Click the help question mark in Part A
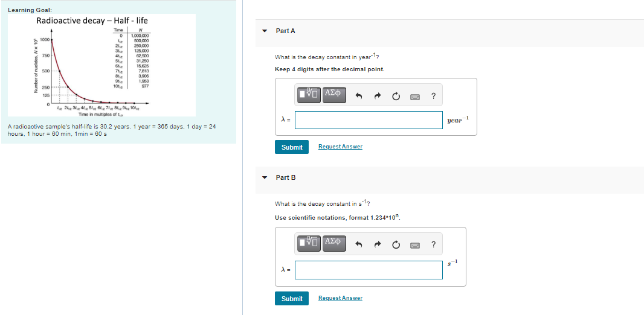The height and width of the screenshot is (315, 644). pyautogui.click(x=433, y=97)
